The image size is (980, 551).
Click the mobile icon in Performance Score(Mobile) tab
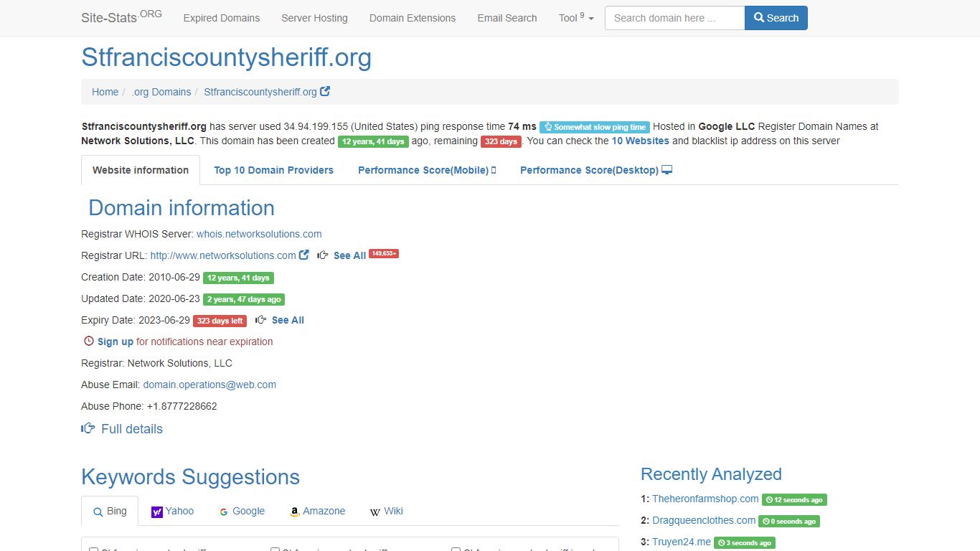tap(494, 170)
